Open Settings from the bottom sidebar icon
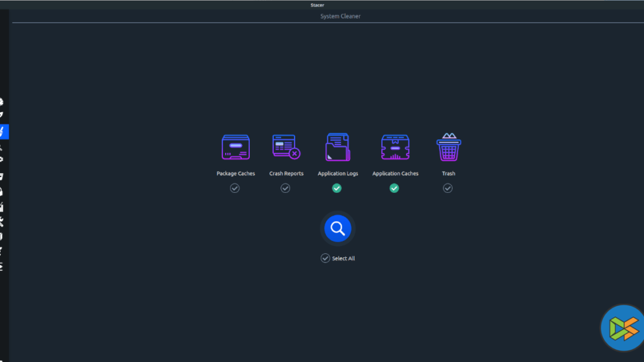 pos(2,266)
